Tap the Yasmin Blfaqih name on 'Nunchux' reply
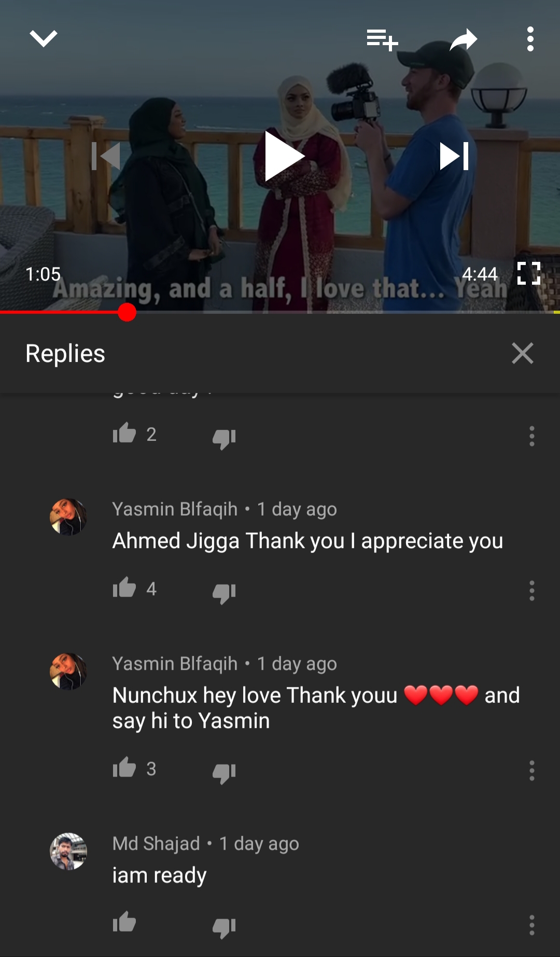The image size is (560, 957). (175, 663)
